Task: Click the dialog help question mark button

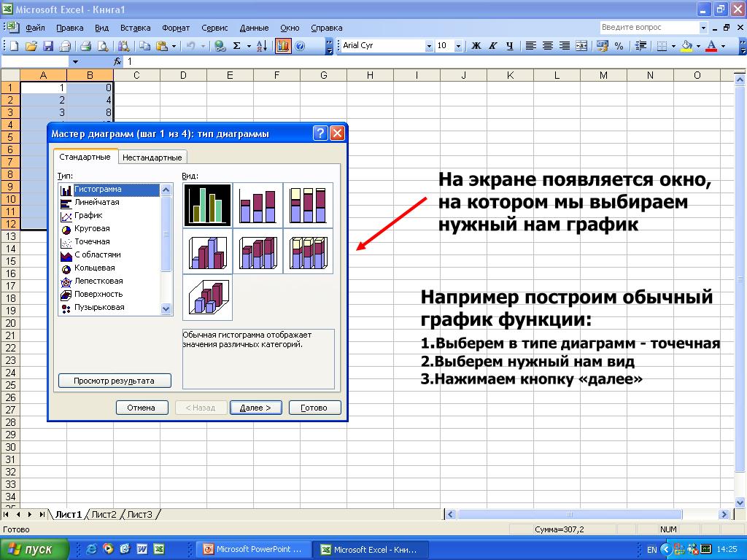Action: coord(320,133)
